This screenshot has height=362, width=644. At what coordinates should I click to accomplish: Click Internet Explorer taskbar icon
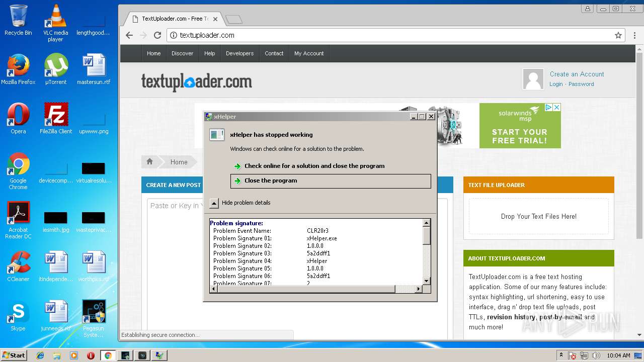40,355
